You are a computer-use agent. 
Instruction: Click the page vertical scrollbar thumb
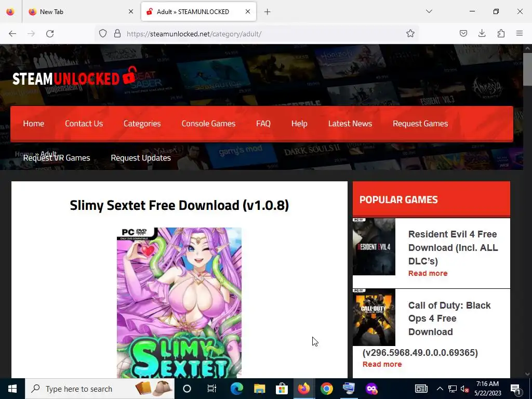point(528,69)
